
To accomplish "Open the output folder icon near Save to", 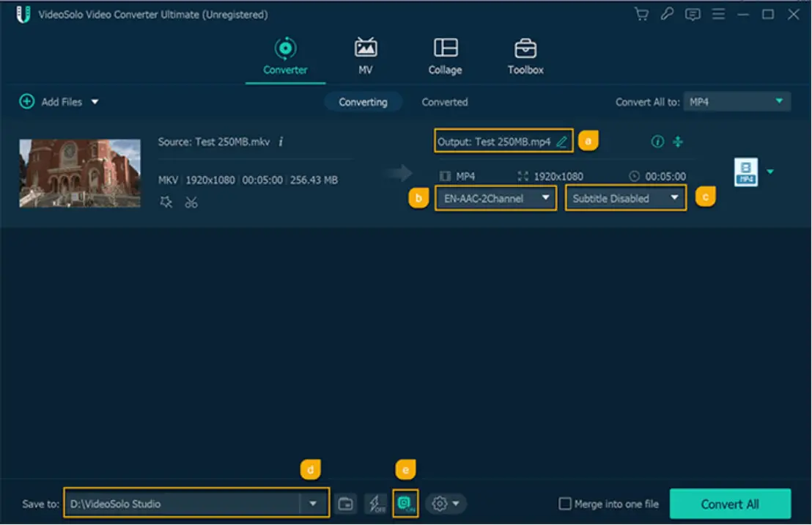I will 345,504.
